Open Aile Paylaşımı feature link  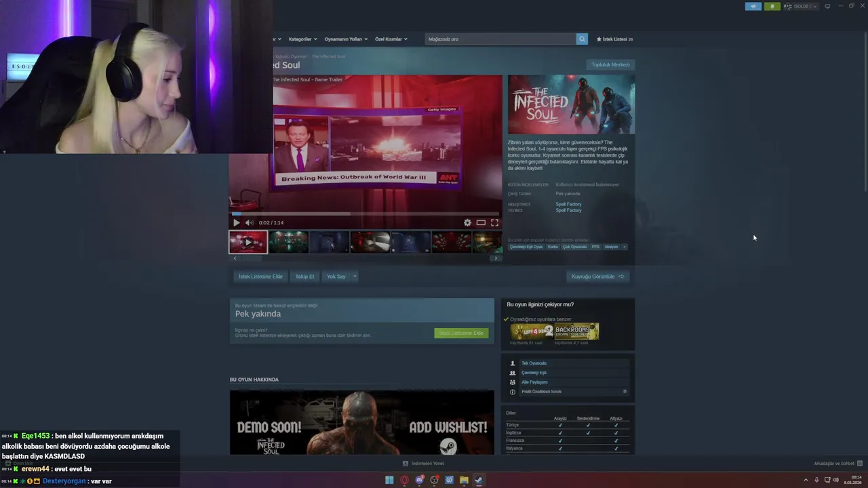534,382
